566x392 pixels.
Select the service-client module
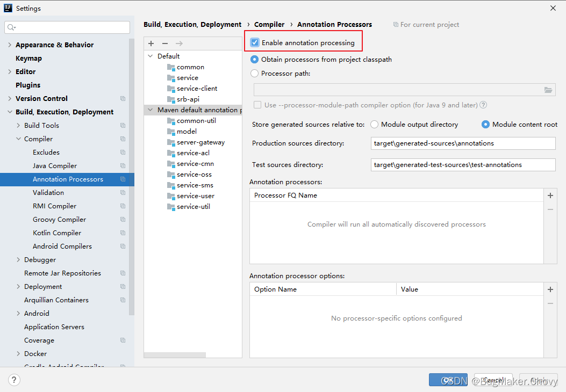(197, 89)
